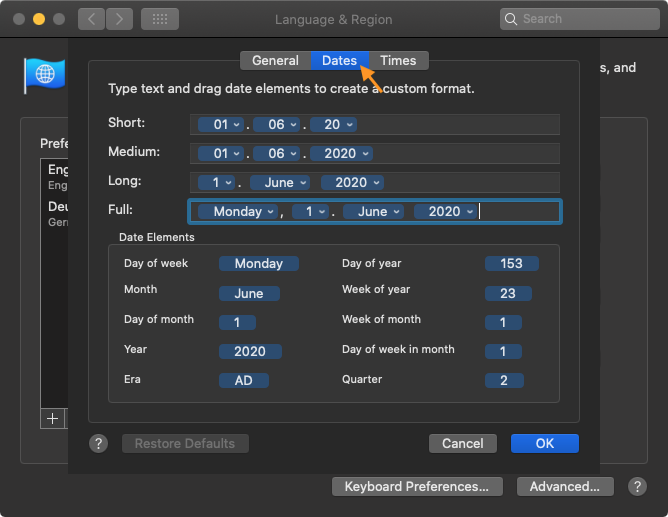Go forward with the toolbar forward arrow

[119, 19]
